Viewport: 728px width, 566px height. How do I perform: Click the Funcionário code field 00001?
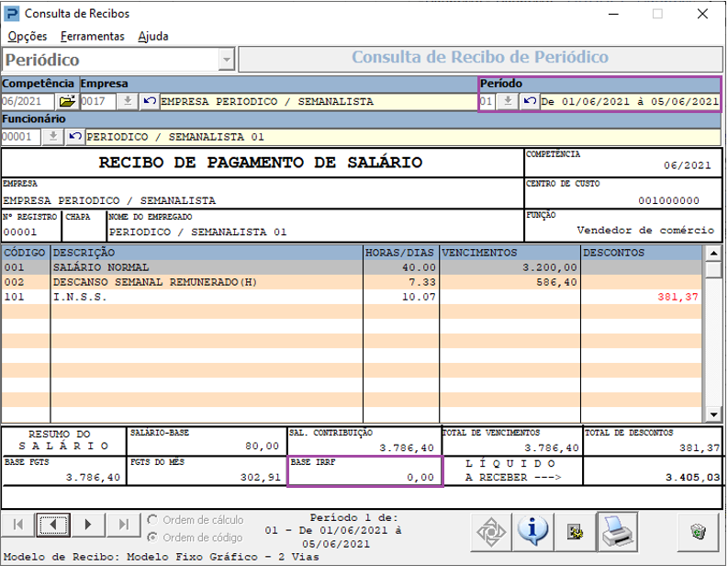21,137
